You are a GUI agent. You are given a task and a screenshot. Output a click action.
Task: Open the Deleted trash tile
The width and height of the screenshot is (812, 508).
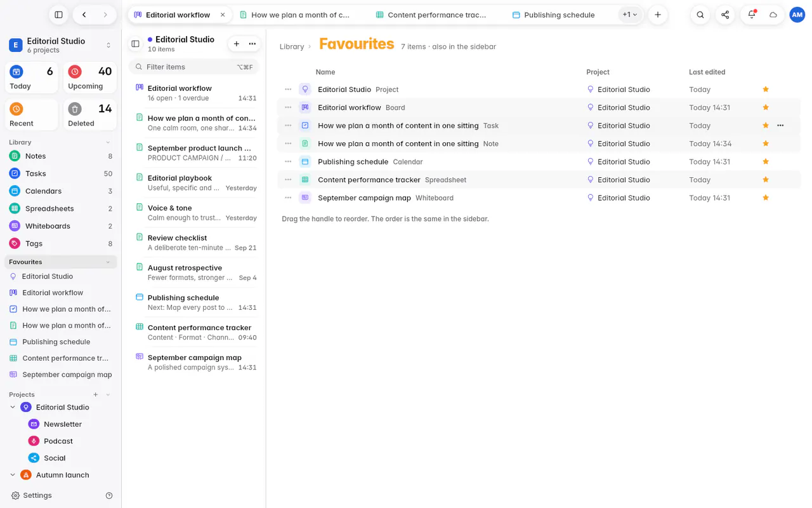tap(90, 115)
